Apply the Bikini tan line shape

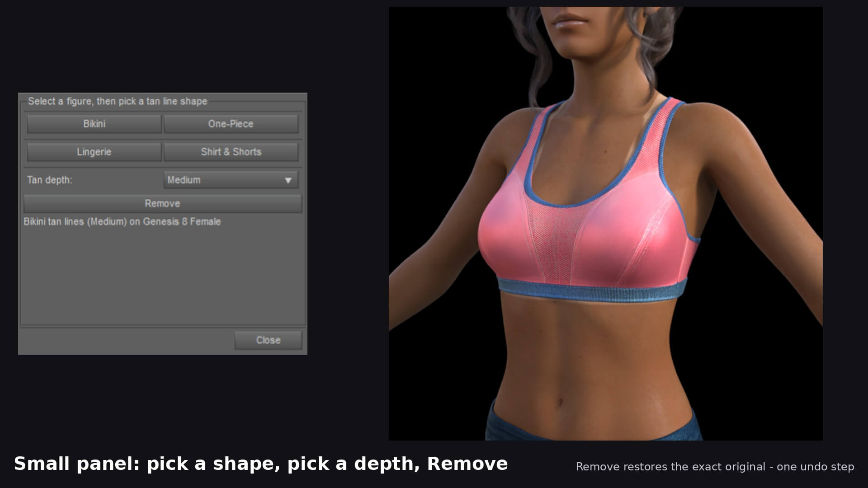(x=94, y=124)
